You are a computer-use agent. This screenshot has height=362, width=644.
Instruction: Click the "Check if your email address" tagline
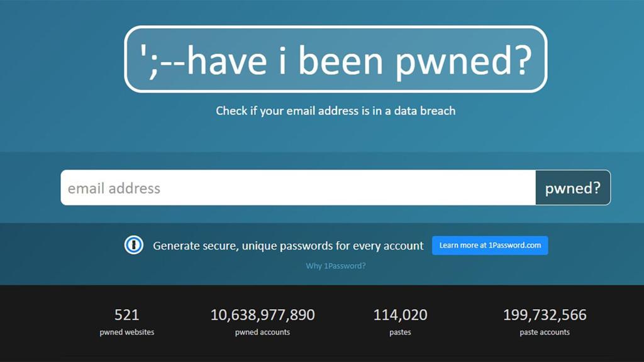(x=336, y=111)
